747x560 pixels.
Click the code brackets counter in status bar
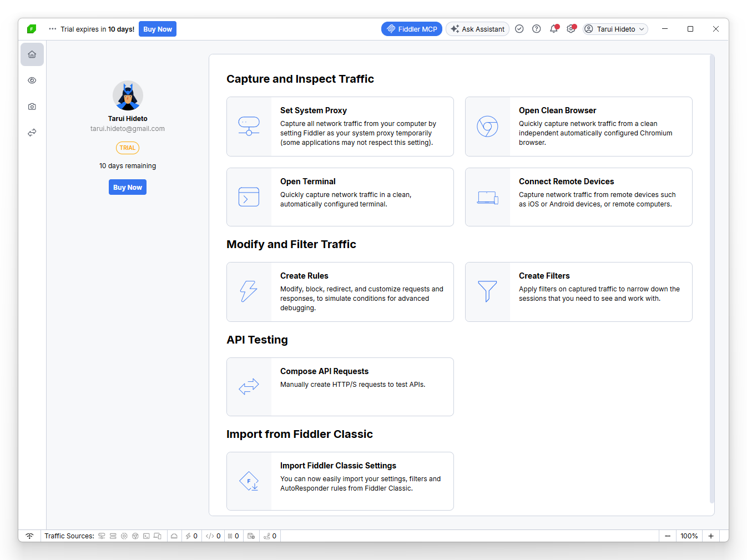click(x=213, y=536)
